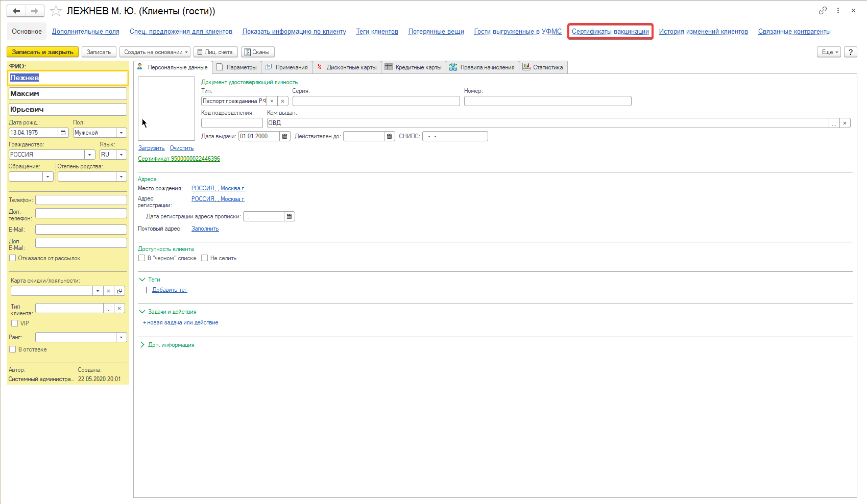Viewport: 867px width, 504px height.
Task: Open help with the question mark button
Action: click(x=851, y=52)
